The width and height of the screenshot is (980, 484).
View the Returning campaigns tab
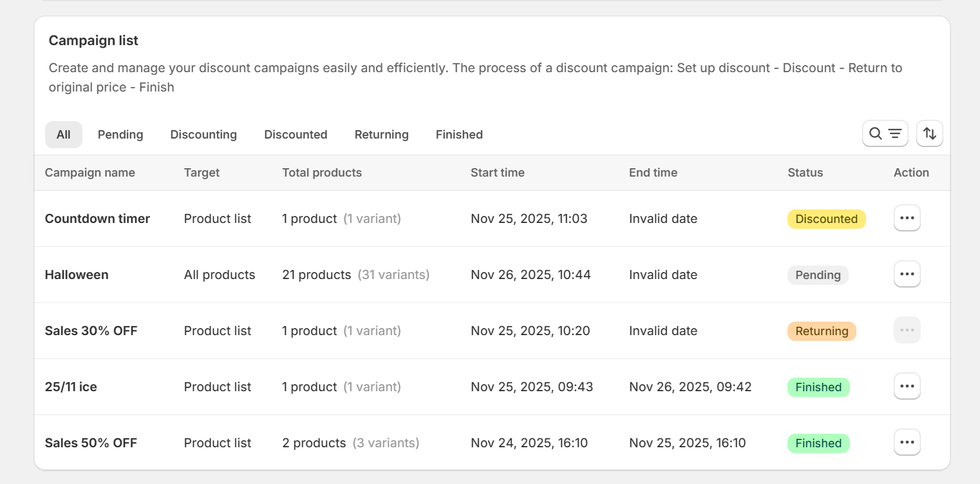tap(381, 135)
